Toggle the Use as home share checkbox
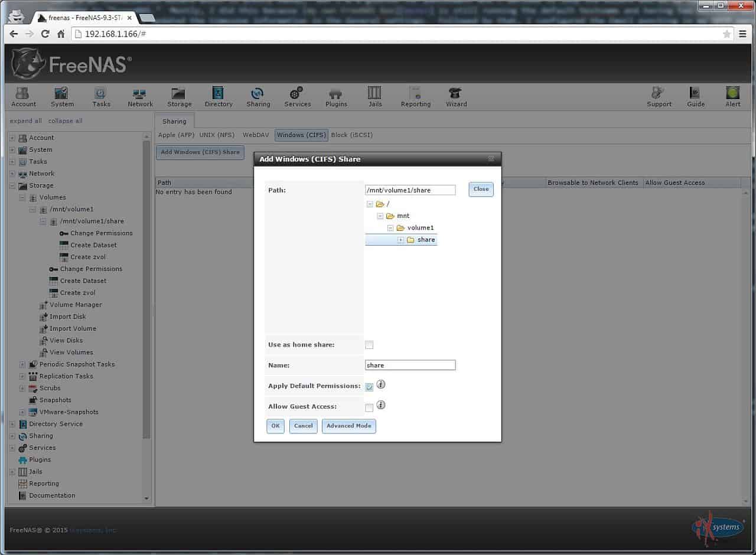The image size is (756, 555). pos(369,345)
